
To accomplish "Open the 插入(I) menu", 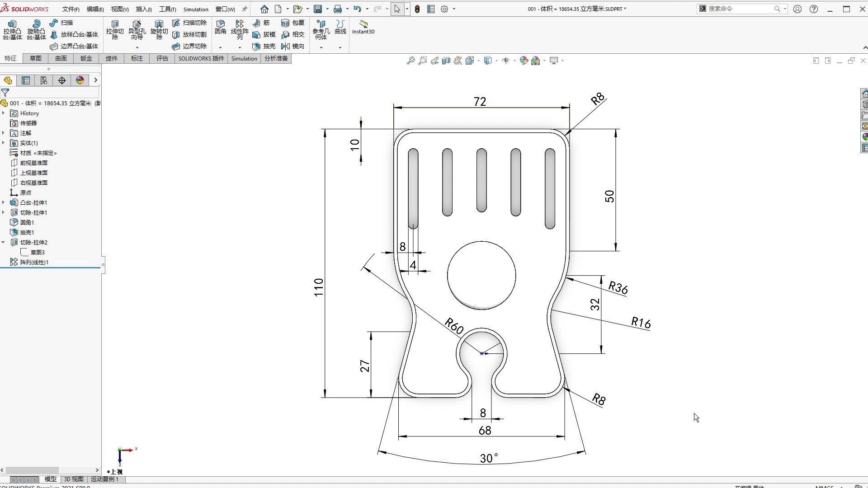I will click(144, 9).
